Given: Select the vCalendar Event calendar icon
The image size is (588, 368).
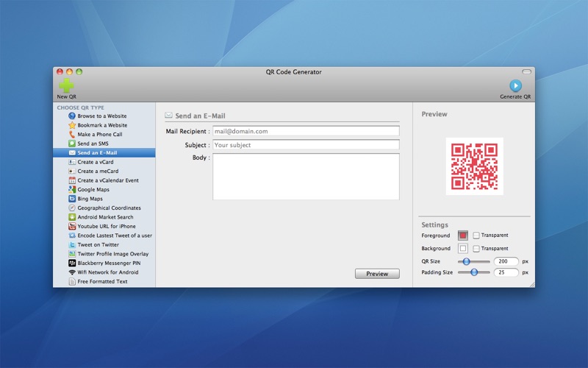Looking at the screenshot, I should click(72, 180).
